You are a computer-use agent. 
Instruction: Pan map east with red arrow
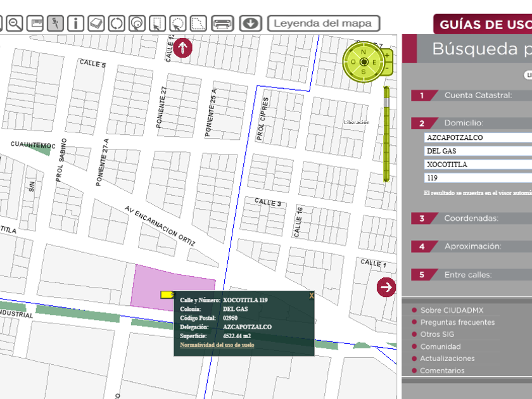coord(386,287)
